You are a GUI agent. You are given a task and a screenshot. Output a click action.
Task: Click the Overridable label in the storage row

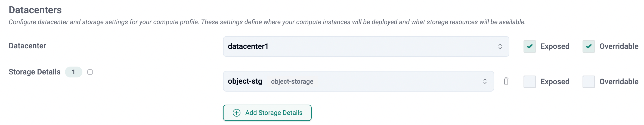619,82
